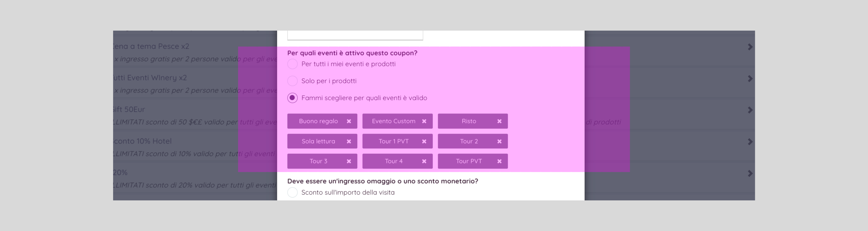Click 'Per quali eventi è attivo questo coupon?' heading
This screenshot has height=231, width=868.
[352, 53]
